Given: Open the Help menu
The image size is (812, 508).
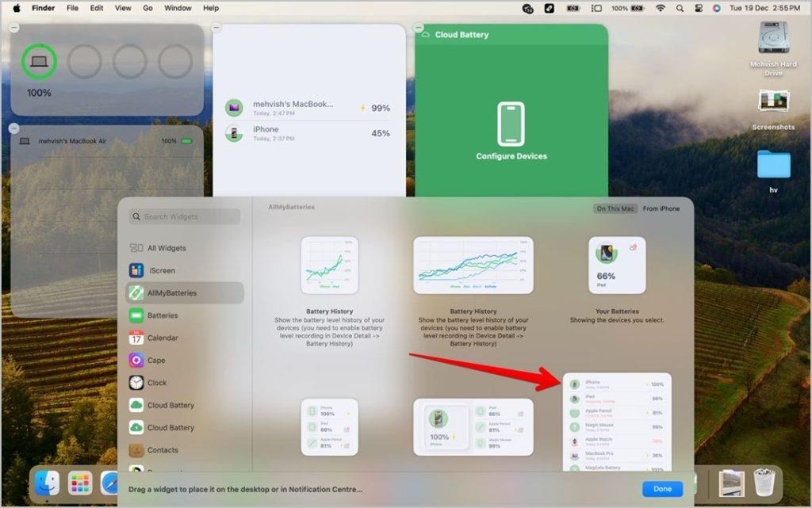Looking at the screenshot, I should [x=211, y=8].
